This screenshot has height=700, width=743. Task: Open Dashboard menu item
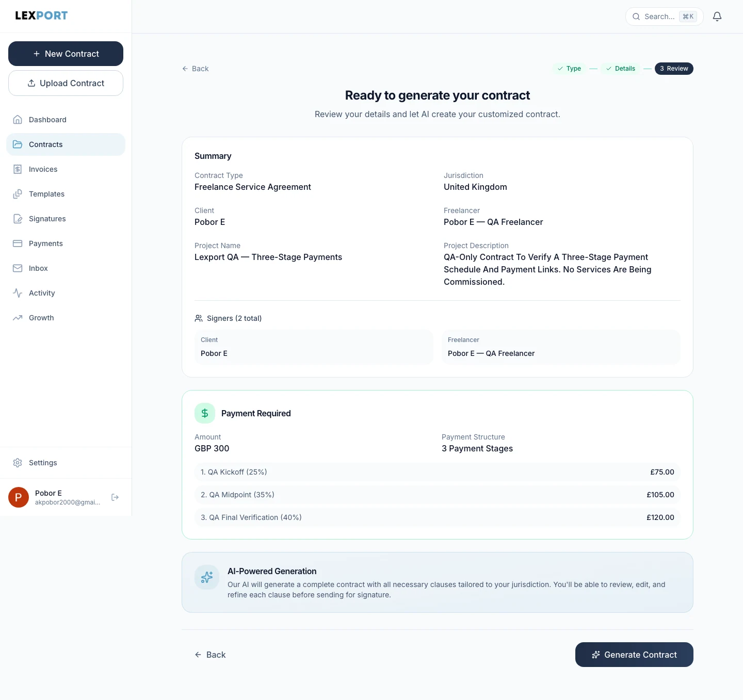(x=66, y=120)
